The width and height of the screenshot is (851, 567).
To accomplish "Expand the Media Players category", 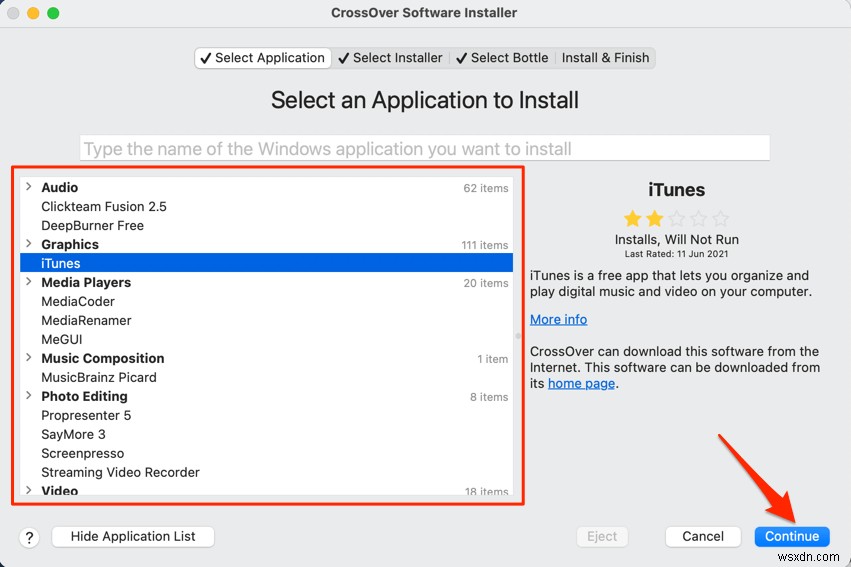I will 29,282.
